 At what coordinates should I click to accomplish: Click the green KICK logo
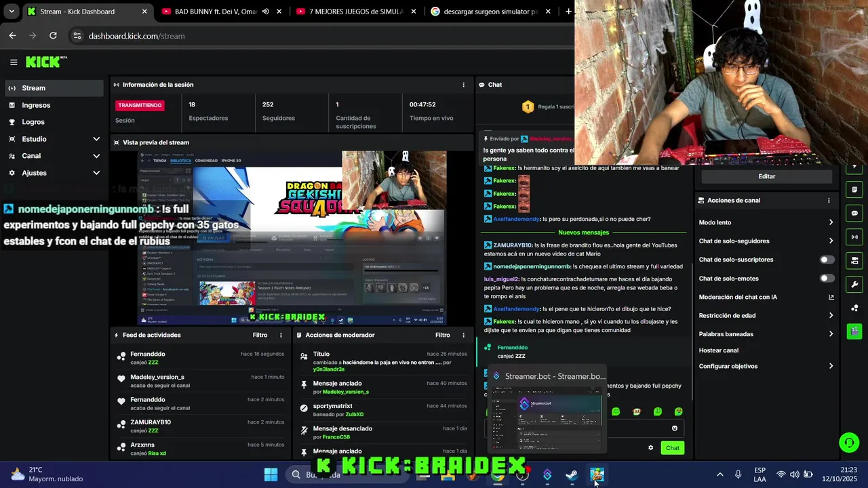(x=43, y=62)
